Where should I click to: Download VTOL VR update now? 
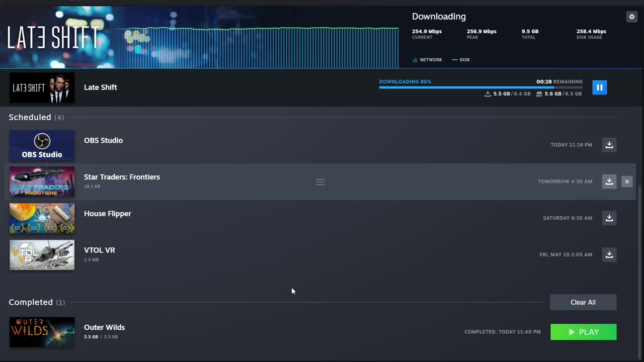click(x=609, y=255)
